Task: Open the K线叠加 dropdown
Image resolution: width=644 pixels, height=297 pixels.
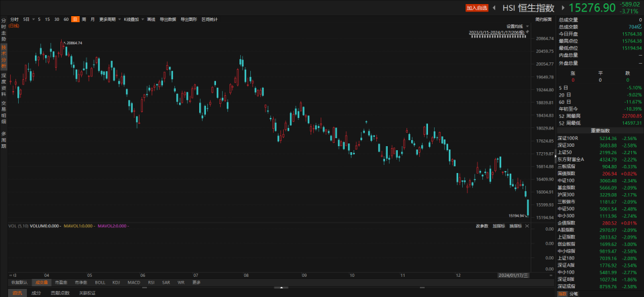Action: click(142, 19)
